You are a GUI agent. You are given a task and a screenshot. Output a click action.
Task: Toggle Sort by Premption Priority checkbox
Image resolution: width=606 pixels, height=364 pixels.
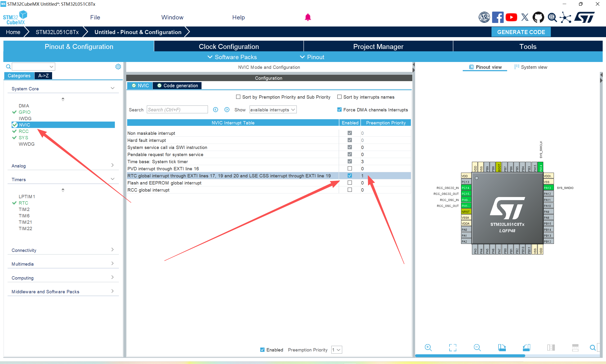(x=238, y=97)
